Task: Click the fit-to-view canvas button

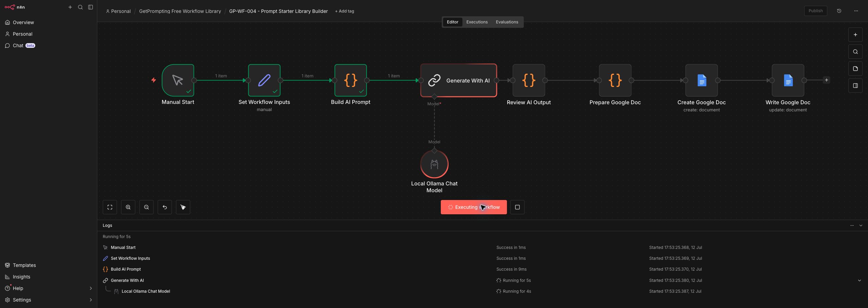Action: point(110,207)
